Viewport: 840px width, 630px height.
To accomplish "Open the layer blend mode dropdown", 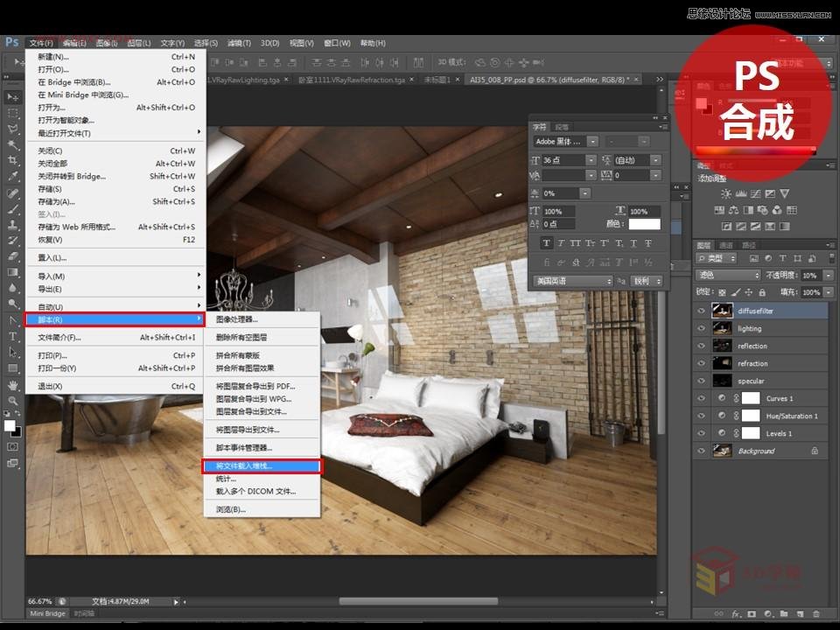I will pos(727,275).
